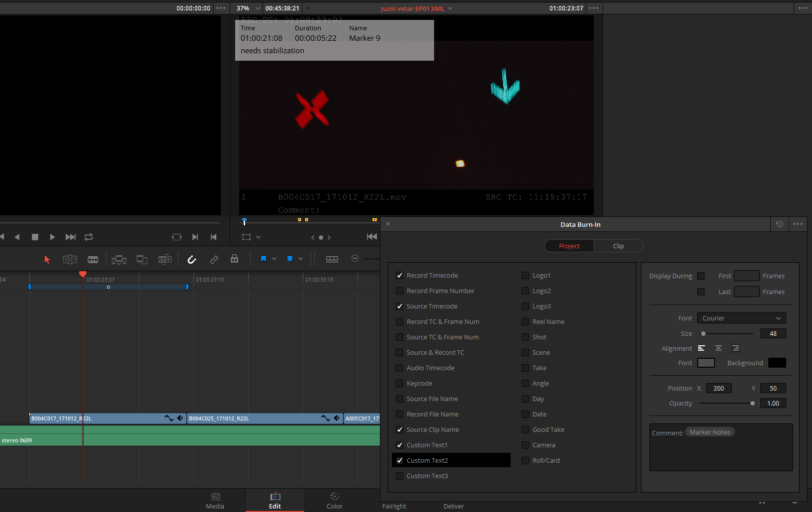
Task: Click the Marker Notes comment tag
Action: click(710, 432)
